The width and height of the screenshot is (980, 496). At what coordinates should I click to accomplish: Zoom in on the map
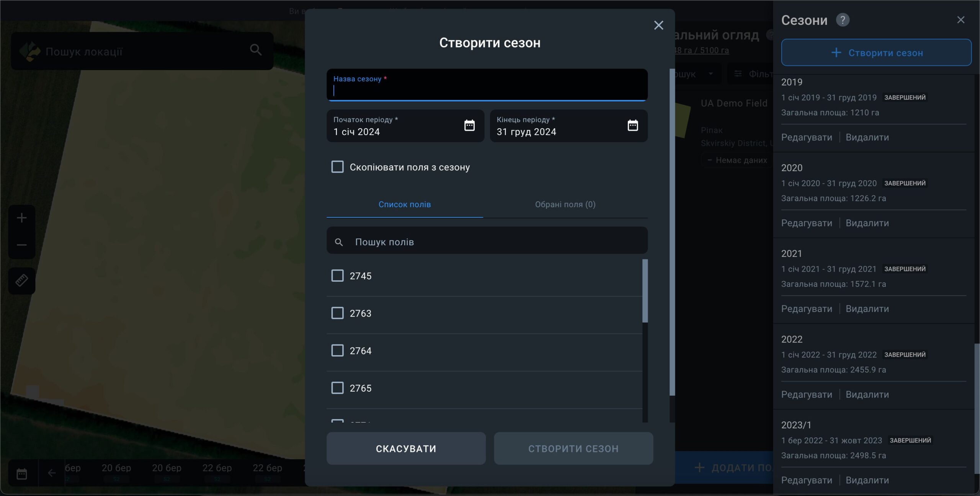pyautogui.click(x=22, y=218)
